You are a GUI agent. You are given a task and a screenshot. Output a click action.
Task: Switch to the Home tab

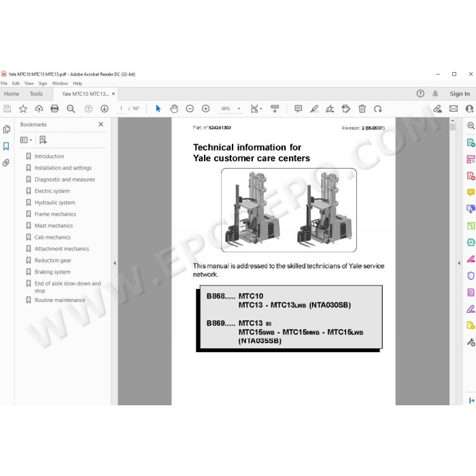point(12,94)
